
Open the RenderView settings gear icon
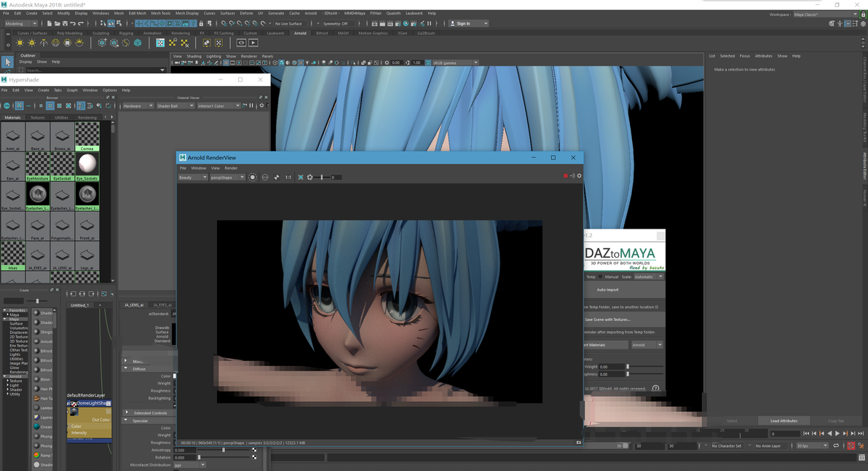(580, 176)
